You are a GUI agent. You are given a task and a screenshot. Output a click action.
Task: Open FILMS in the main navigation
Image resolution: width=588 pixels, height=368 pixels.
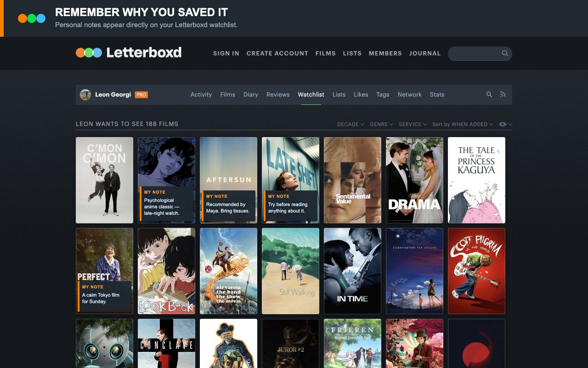pos(325,53)
